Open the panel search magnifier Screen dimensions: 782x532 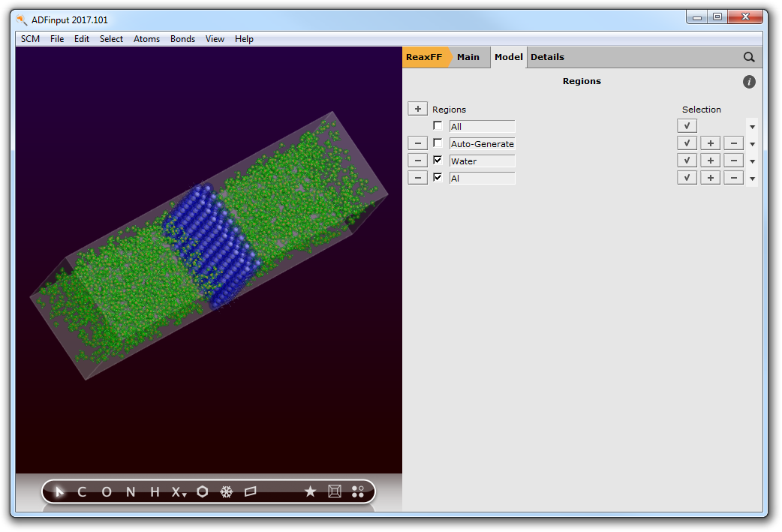[748, 57]
